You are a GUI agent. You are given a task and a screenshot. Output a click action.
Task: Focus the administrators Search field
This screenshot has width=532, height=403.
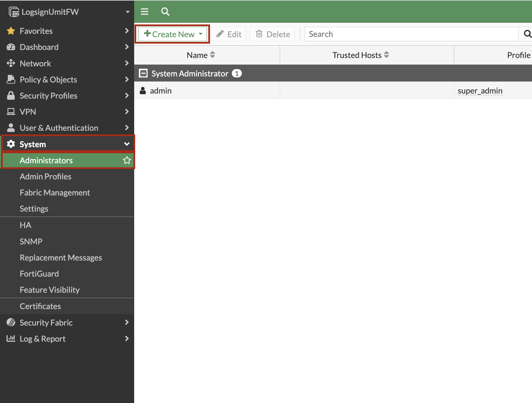412,34
